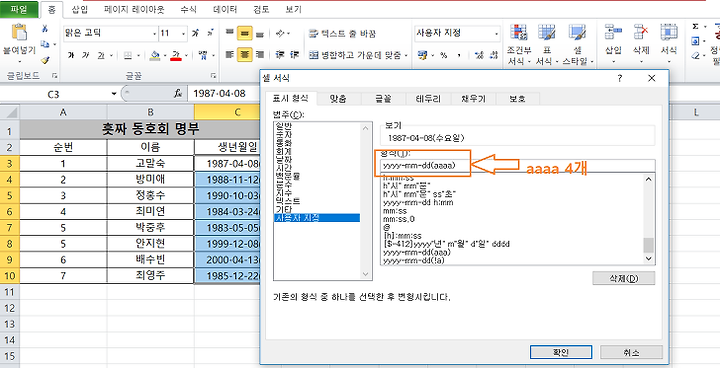The height and width of the screenshot is (368, 720).
Task: Toggle left text alignment
Action: coord(230,55)
